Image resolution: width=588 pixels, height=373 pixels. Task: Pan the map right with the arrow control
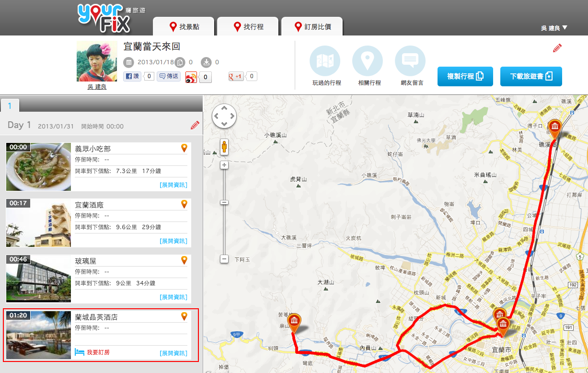tap(232, 116)
